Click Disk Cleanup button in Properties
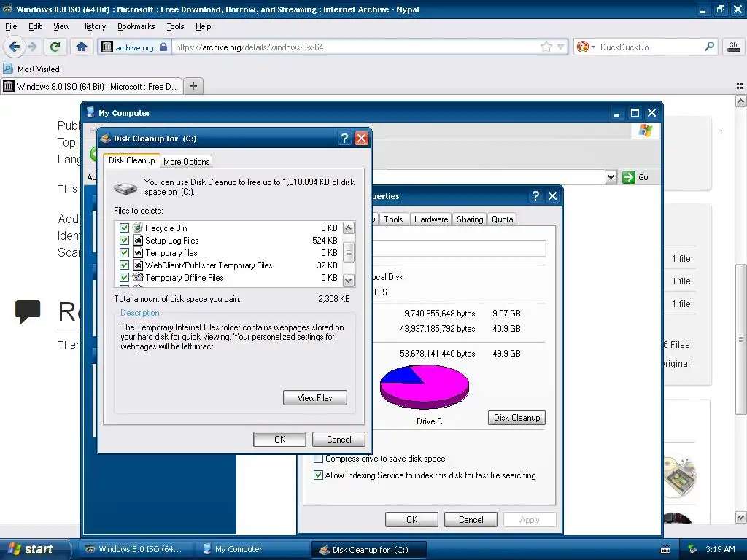This screenshot has width=747, height=560. (516, 418)
